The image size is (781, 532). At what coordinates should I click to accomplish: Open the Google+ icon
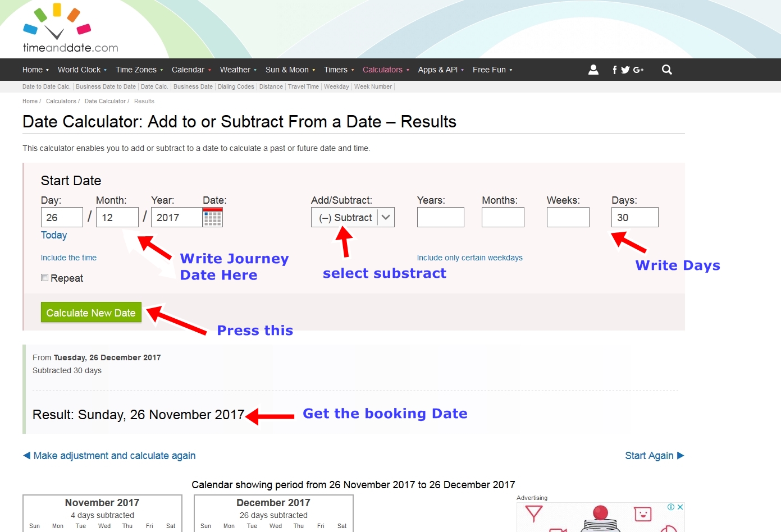click(x=638, y=69)
